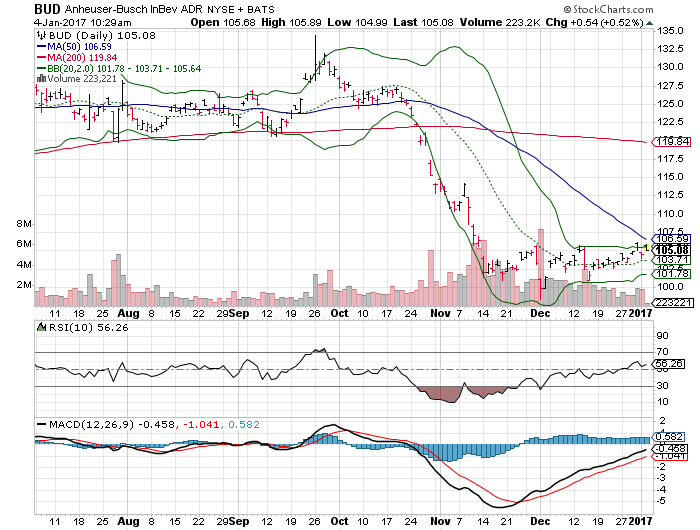Click the 8M volume axis label
This screenshot has width=700, height=530.
point(24,224)
